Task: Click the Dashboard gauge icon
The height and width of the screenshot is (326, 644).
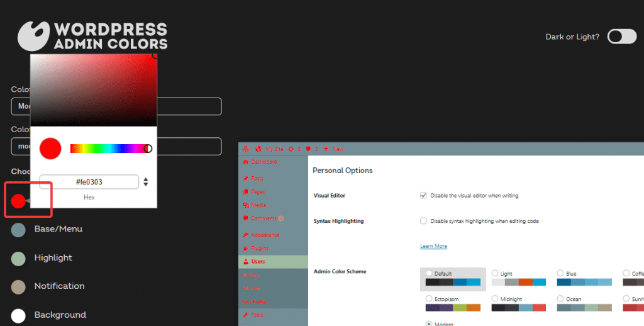Action: pos(246,162)
